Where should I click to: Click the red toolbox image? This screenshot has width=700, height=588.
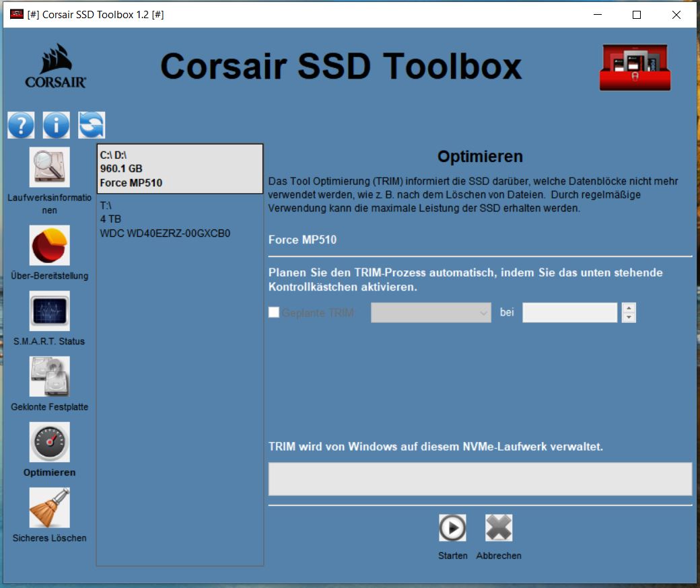click(635, 67)
